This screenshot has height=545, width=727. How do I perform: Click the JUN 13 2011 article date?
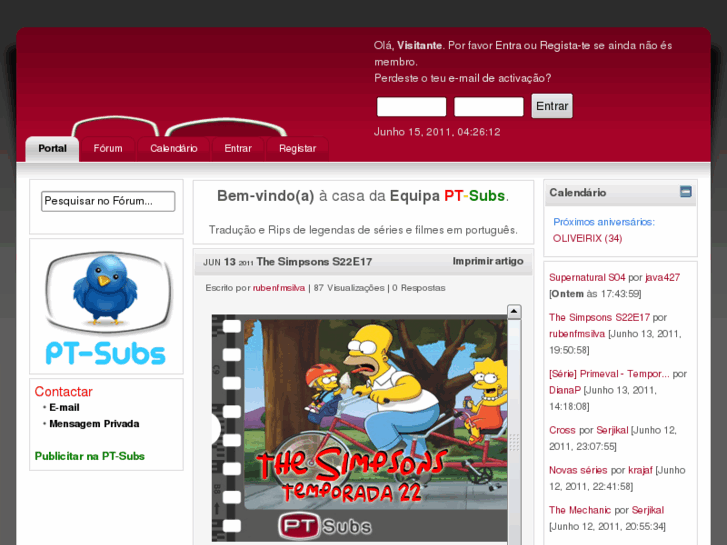tap(228, 262)
